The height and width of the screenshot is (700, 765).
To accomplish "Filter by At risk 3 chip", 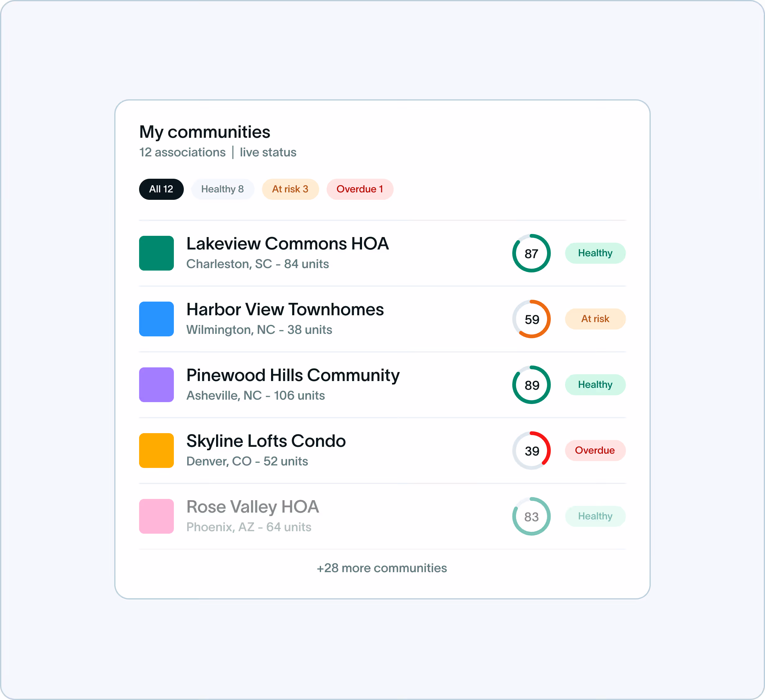I will [290, 189].
